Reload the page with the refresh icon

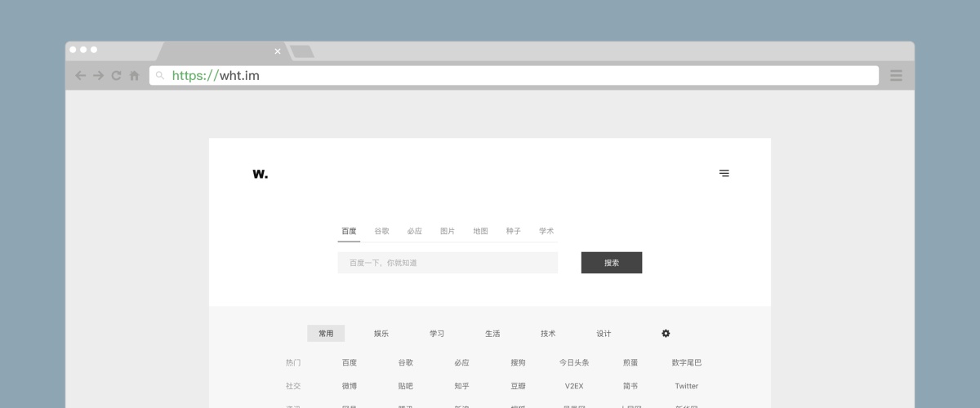pos(116,76)
